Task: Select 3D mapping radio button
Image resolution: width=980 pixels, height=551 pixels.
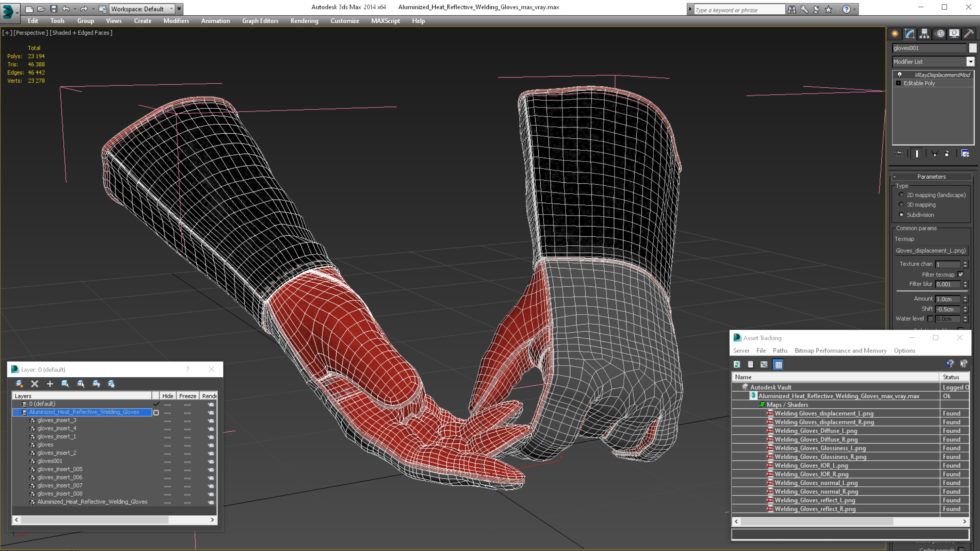Action: [901, 204]
